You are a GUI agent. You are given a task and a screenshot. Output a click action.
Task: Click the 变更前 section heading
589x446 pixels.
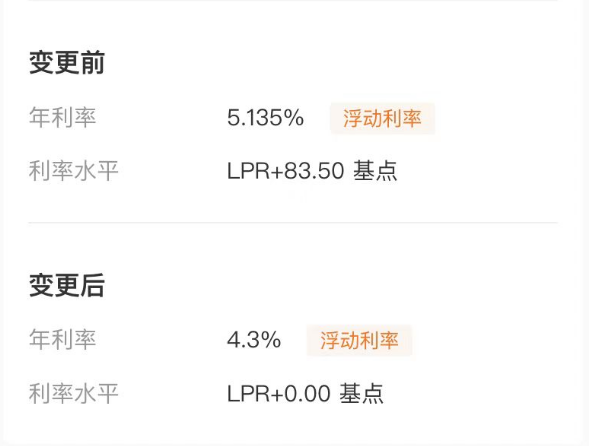click(x=67, y=62)
